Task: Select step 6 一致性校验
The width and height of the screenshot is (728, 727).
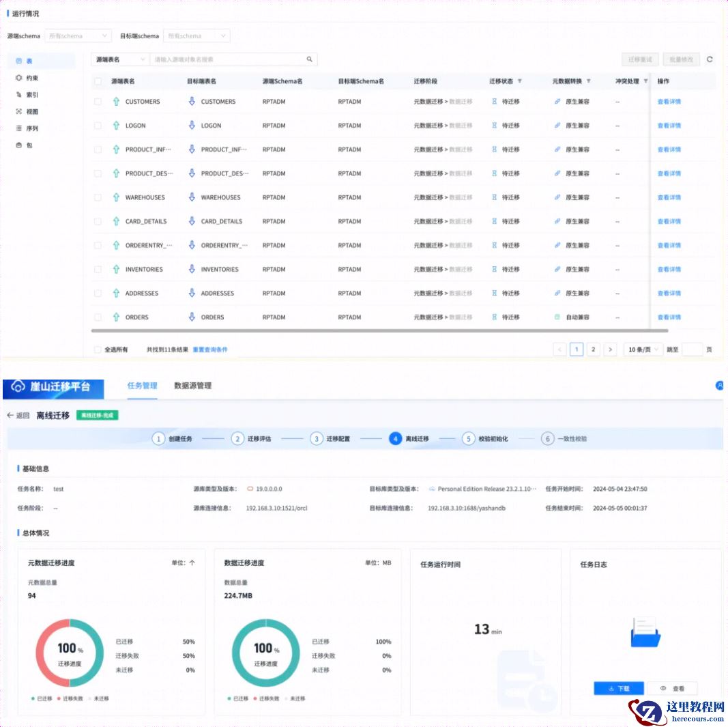Action: 564,438
